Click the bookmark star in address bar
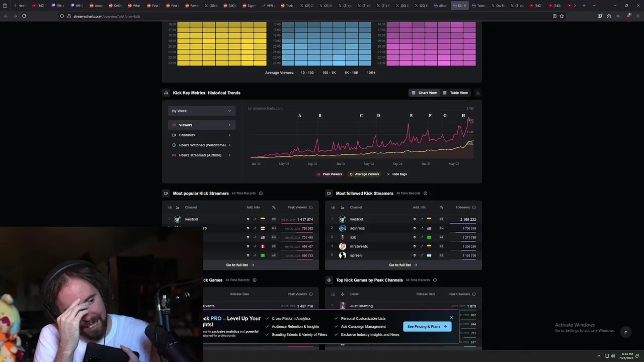The width and height of the screenshot is (644, 362). pos(561,16)
